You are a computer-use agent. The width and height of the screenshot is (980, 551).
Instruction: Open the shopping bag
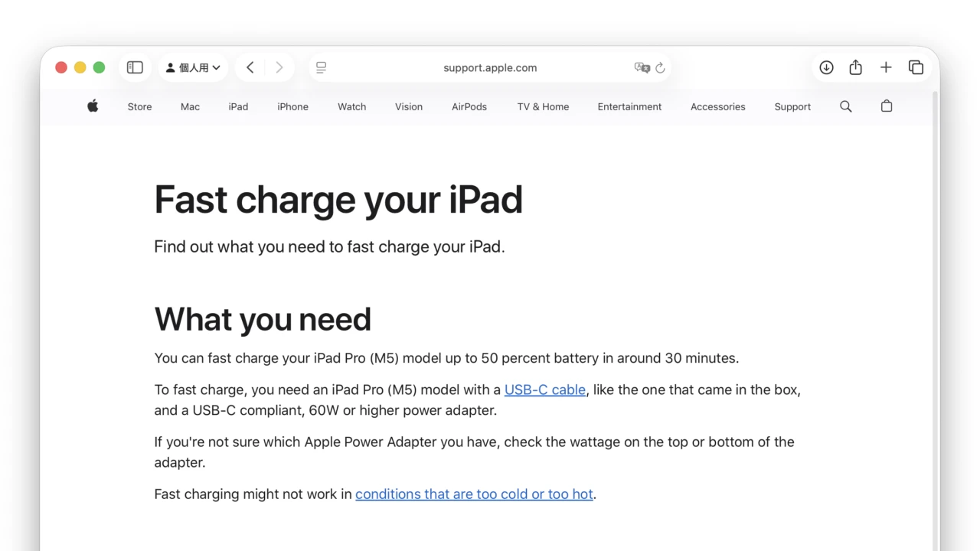[x=887, y=106]
